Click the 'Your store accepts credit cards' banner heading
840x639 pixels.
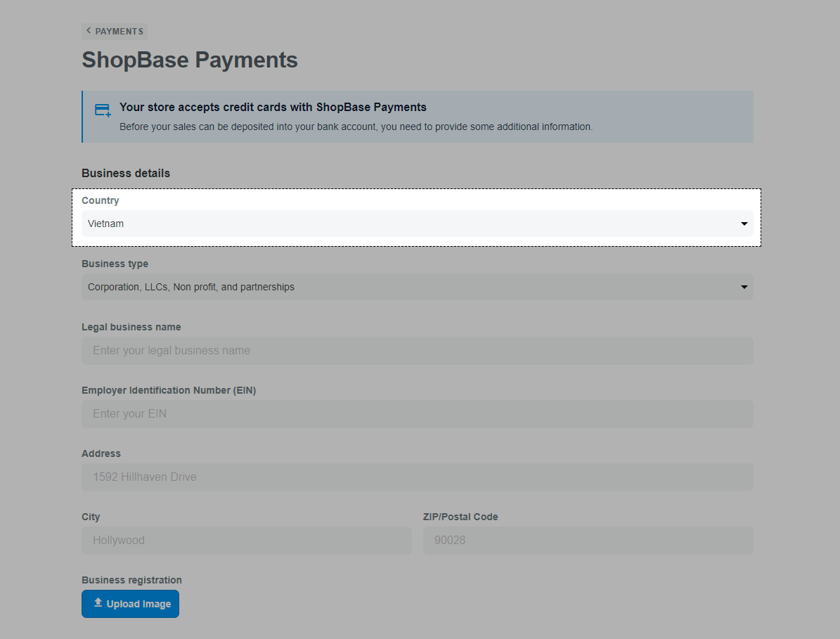[273, 108]
